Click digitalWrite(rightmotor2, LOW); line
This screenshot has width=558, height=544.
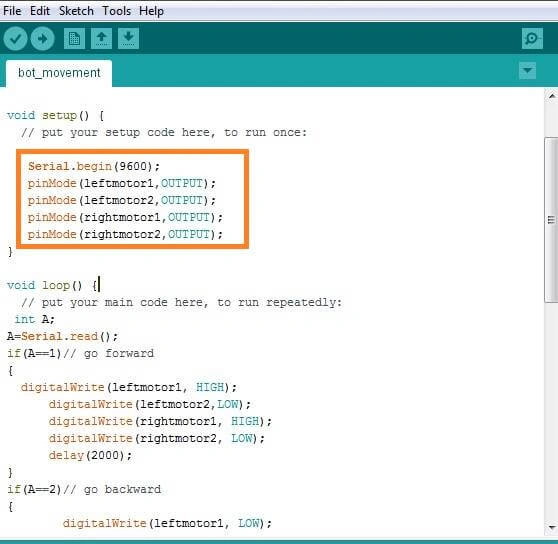157,438
